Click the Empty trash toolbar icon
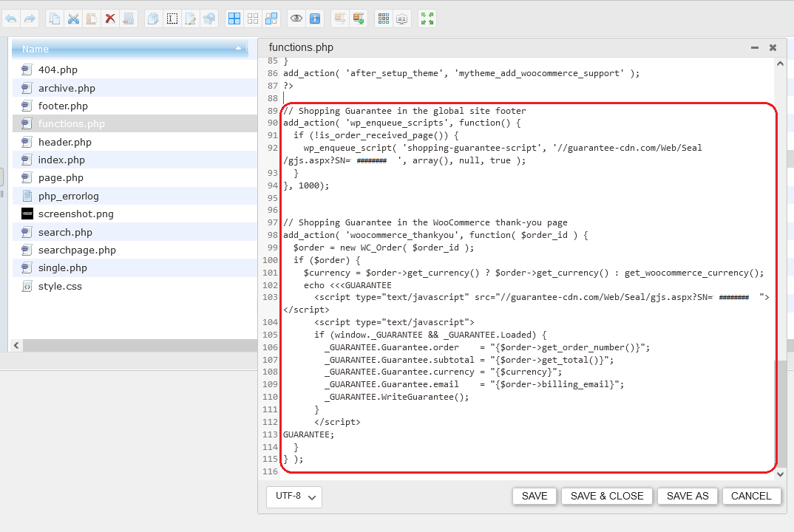Screen dimensions: 794x532 pos(129,19)
